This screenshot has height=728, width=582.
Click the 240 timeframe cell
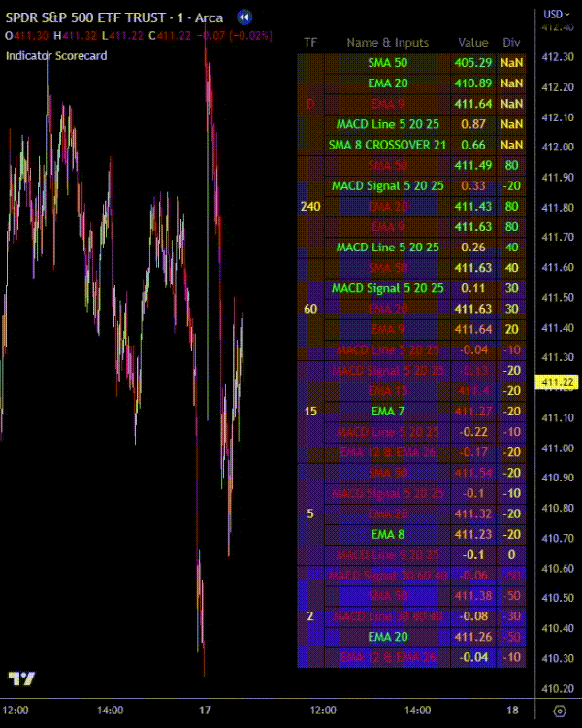coord(310,206)
